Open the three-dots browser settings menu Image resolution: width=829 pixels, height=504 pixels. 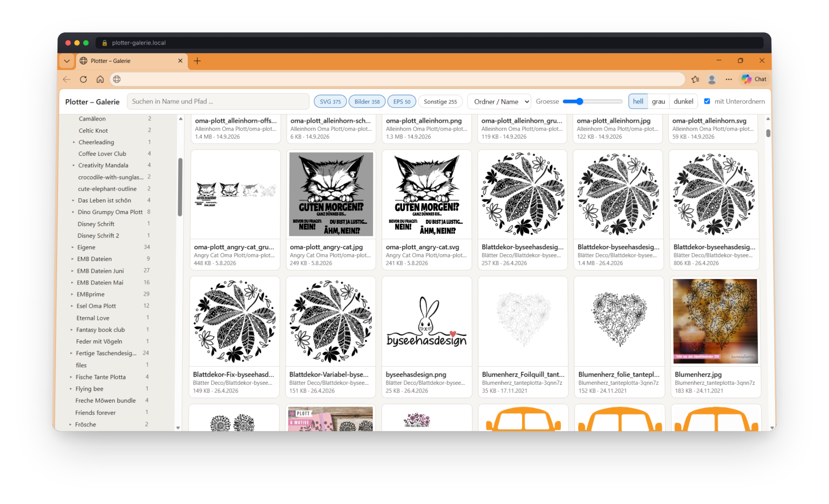729,79
